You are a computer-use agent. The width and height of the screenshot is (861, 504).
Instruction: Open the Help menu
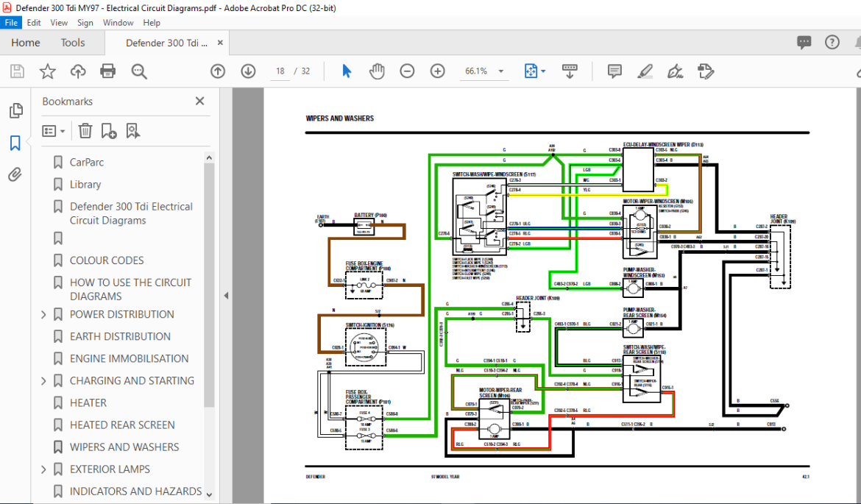(152, 23)
